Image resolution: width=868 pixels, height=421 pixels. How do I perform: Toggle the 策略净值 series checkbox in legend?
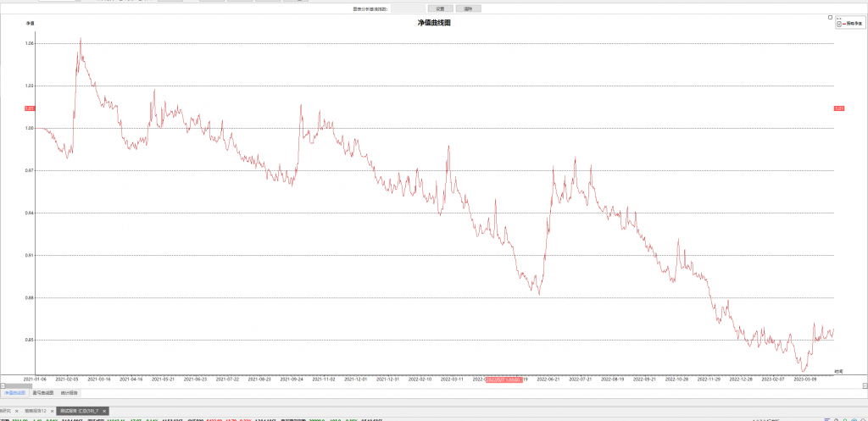839,24
